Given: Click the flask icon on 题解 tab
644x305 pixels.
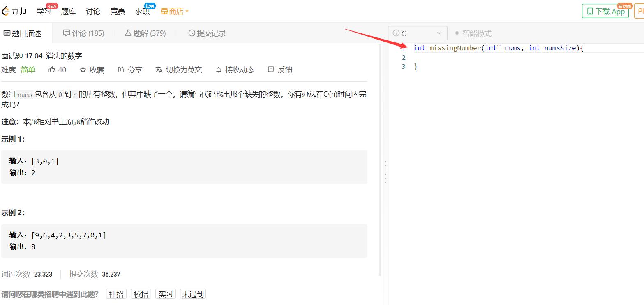Looking at the screenshot, I should [x=128, y=33].
